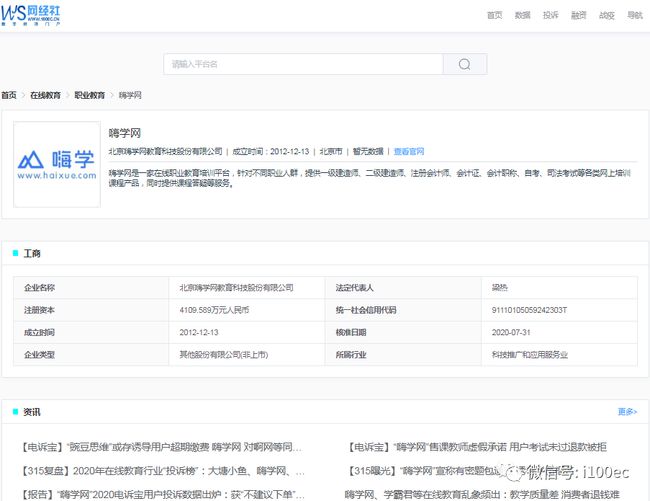Open the 投诉 top navigation item
650x501 pixels.
coord(551,15)
